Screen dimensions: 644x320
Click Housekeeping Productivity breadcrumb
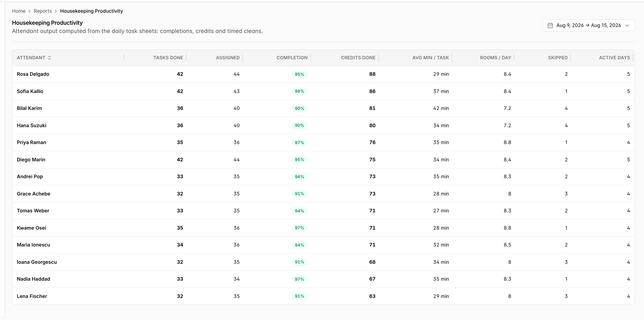pos(92,11)
